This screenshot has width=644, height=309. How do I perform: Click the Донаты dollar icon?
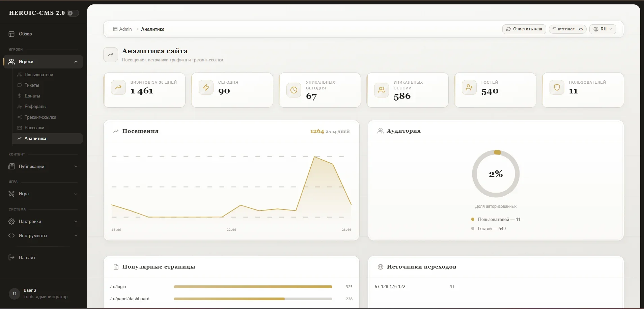[x=20, y=96]
